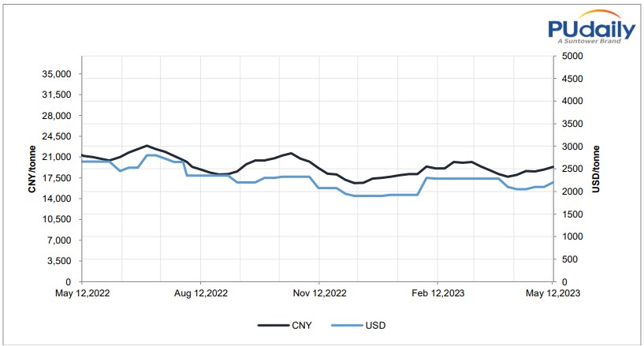Select the Feb 12,2023 date label
Screen dimensions: 644x346
click(x=436, y=293)
